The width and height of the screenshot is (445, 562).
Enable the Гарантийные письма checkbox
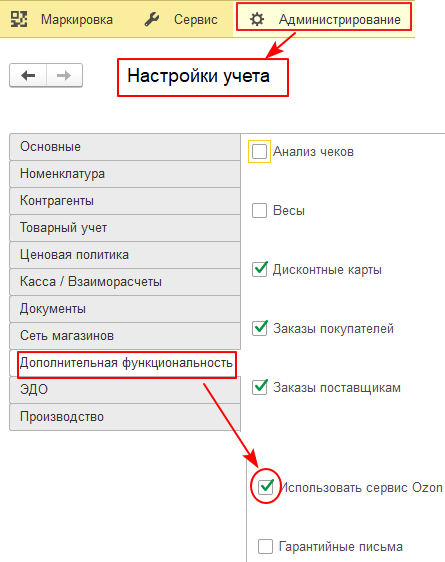click(265, 547)
